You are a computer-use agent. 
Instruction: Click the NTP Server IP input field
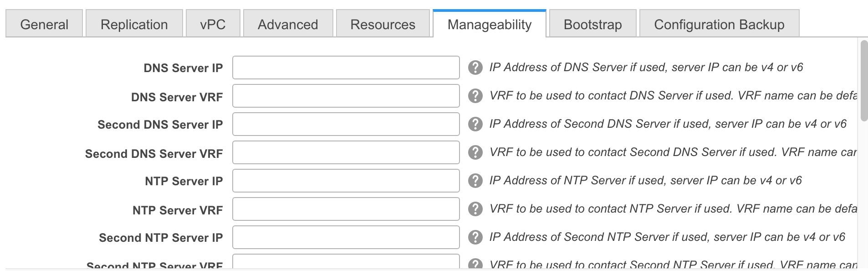coord(346,181)
